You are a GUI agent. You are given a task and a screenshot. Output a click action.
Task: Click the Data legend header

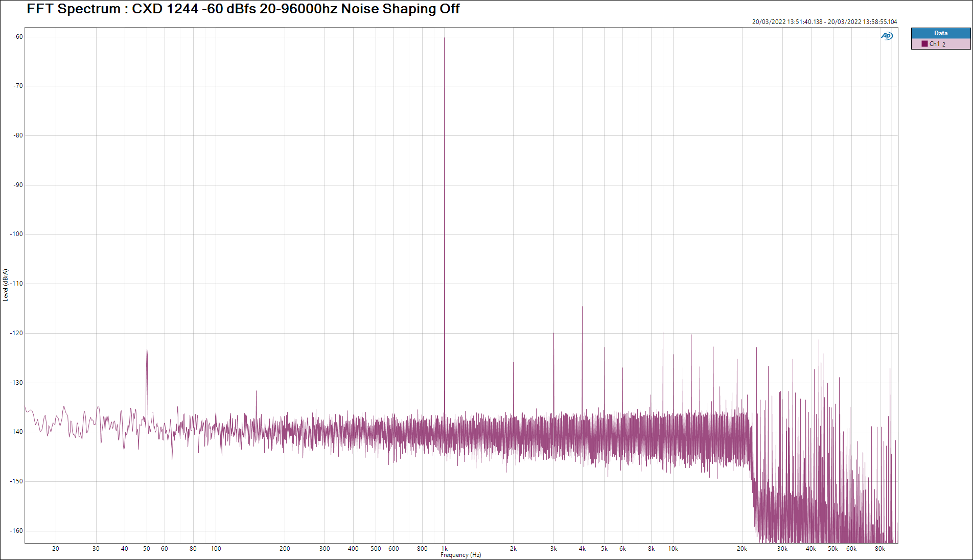pyautogui.click(x=940, y=33)
